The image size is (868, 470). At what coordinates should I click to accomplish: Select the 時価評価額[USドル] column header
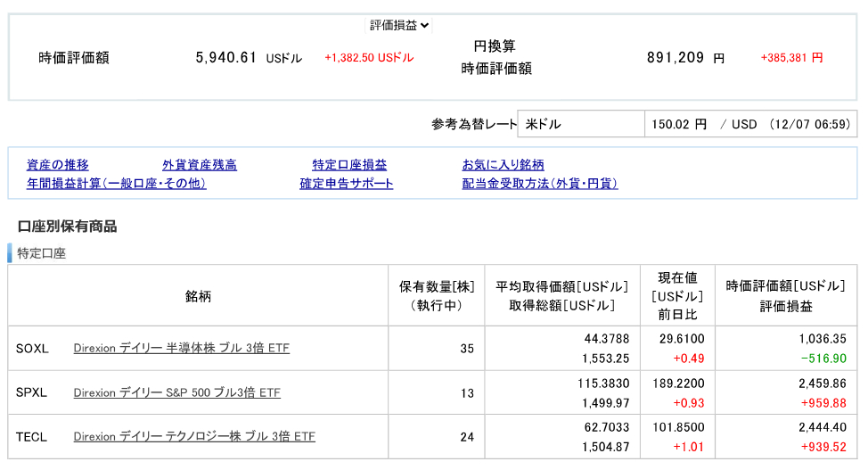tap(786, 296)
